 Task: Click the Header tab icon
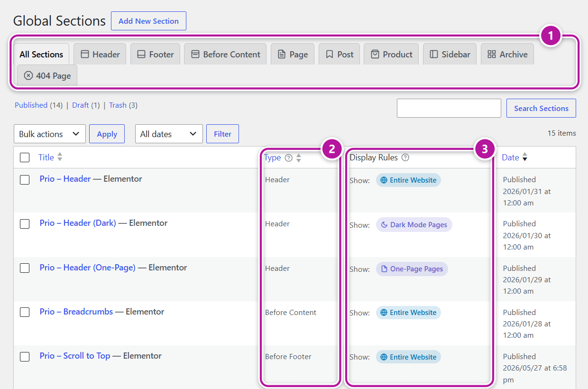(85, 54)
